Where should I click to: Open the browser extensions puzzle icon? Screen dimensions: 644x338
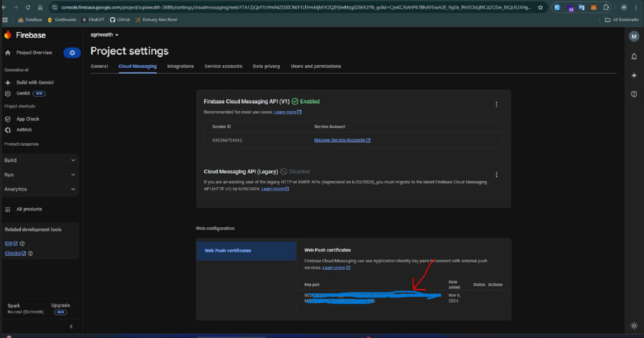(x=606, y=7)
